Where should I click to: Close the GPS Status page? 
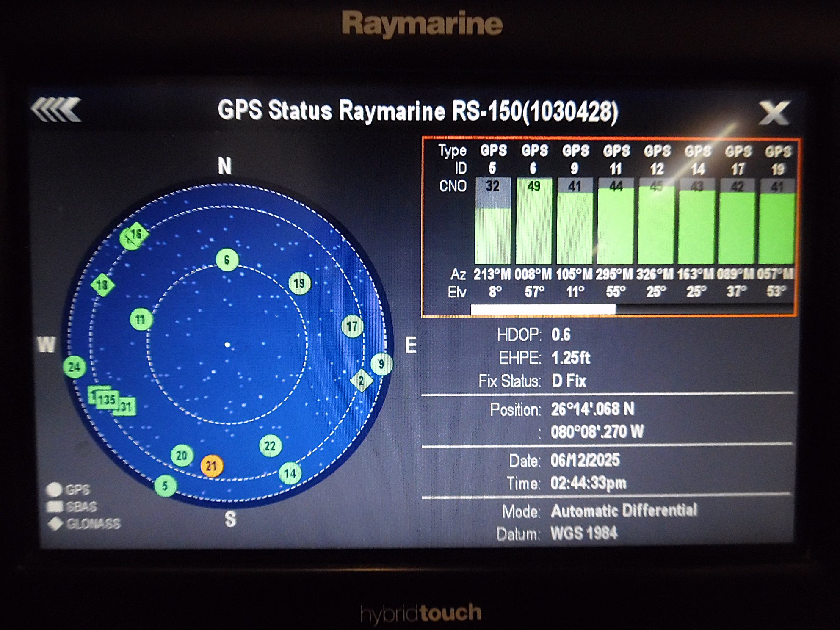(x=774, y=113)
